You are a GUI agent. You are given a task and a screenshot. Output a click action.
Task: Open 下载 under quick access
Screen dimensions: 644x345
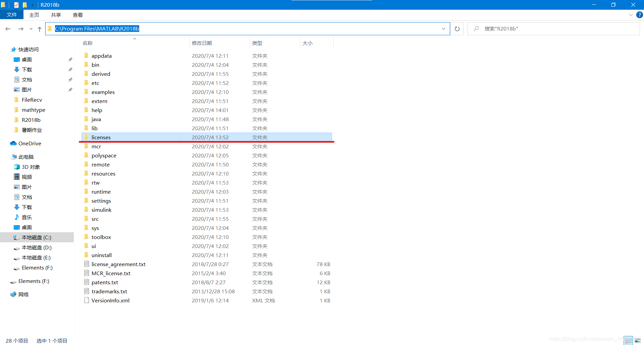(x=27, y=70)
